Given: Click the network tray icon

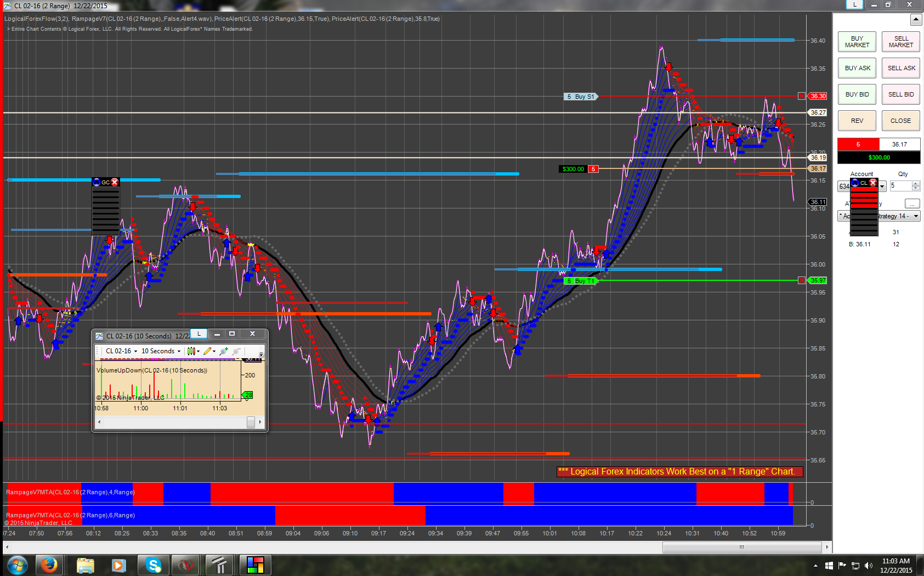Looking at the screenshot, I should point(855,566).
